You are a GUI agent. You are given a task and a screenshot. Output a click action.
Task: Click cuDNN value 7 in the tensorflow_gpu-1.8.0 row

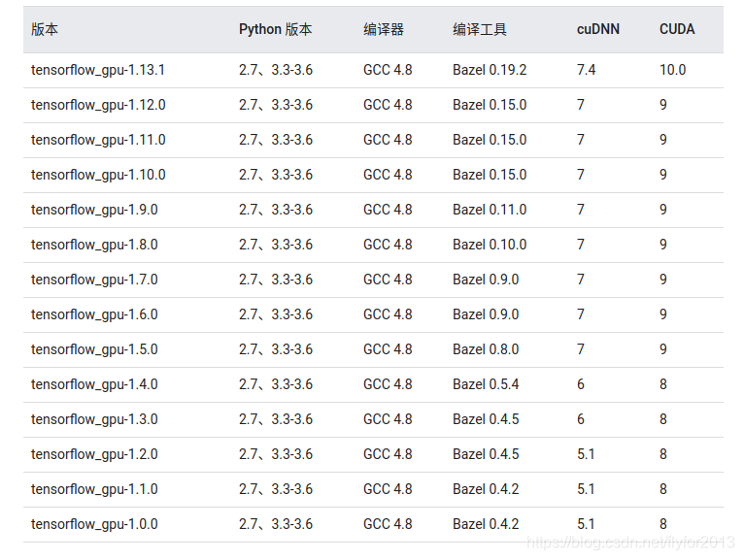pyautogui.click(x=580, y=245)
